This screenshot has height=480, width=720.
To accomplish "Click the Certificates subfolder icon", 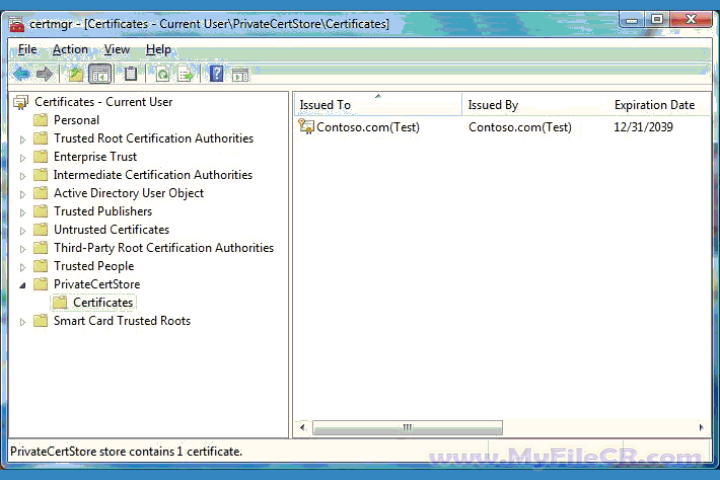I will point(60,302).
